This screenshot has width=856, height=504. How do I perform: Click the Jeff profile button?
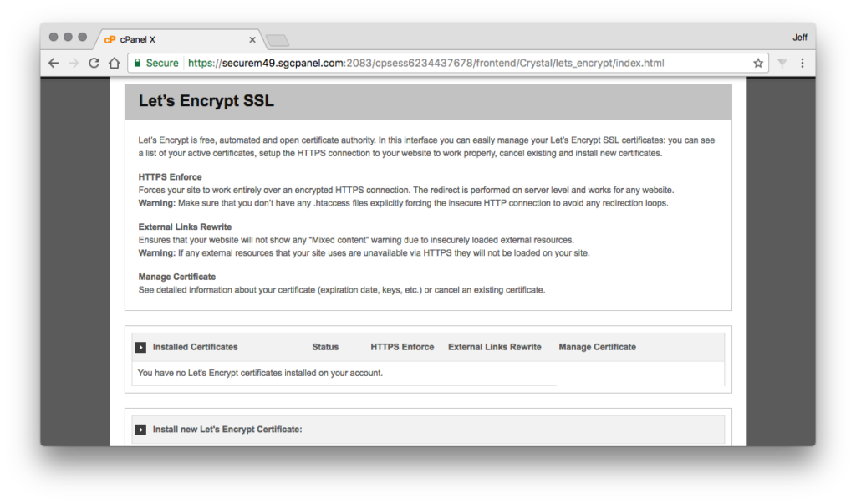click(x=799, y=37)
